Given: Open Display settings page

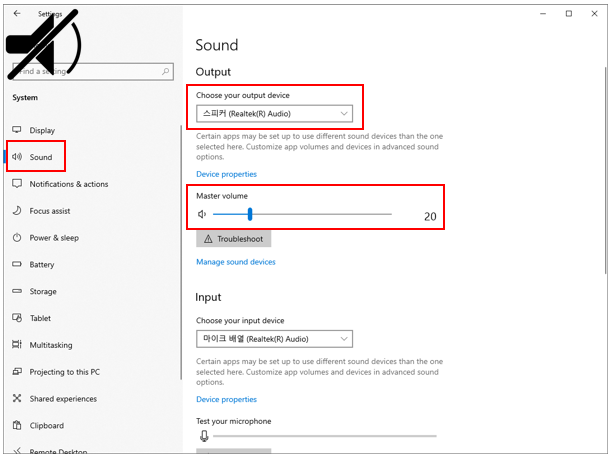Looking at the screenshot, I should click(x=42, y=130).
